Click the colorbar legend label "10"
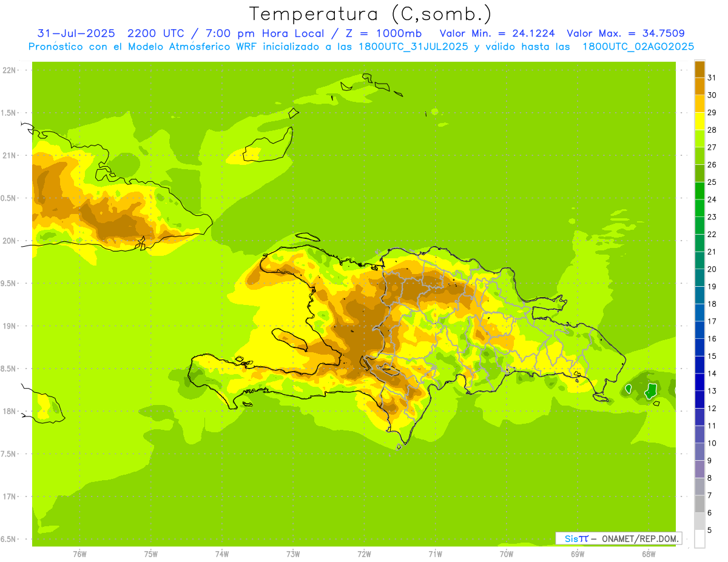728x562 pixels. (712, 443)
